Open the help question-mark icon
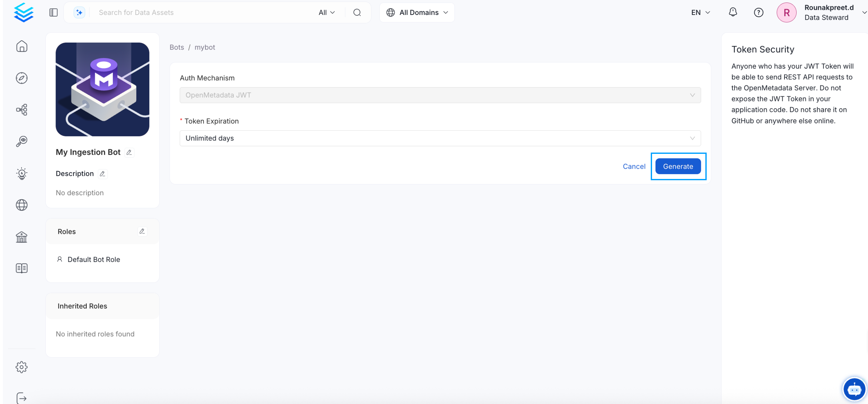The image size is (868, 404). click(x=758, y=12)
